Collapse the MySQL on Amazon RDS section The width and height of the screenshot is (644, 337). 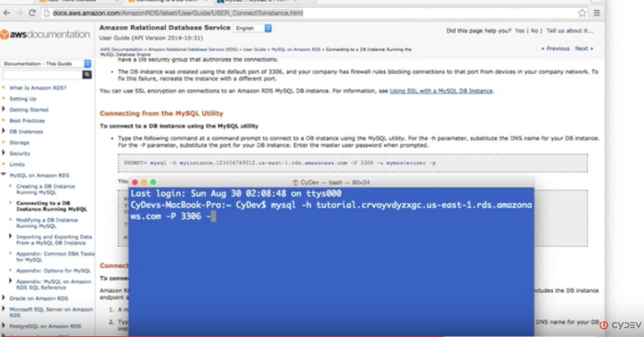4,175
